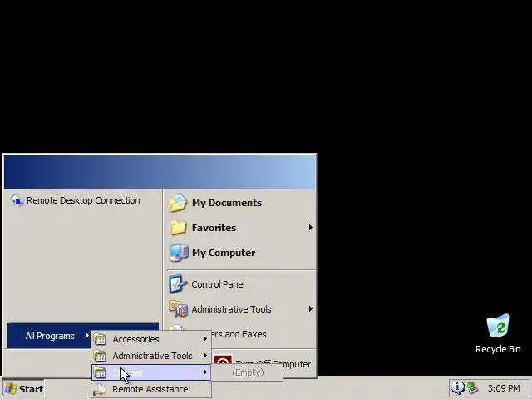Expand Administrative Tools arrow in programs submenu
Screen dimensions: 532x399
point(205,356)
